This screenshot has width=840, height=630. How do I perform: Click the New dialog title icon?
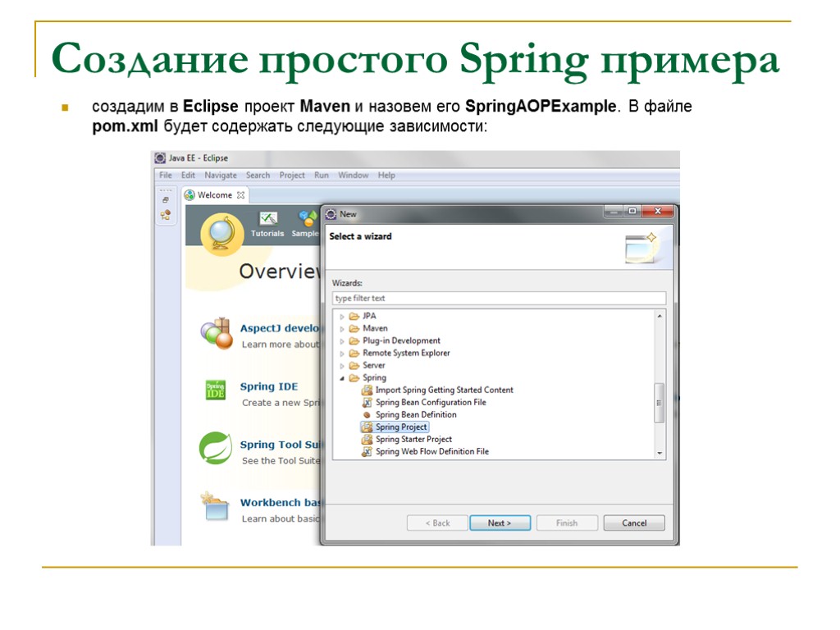tap(331, 214)
